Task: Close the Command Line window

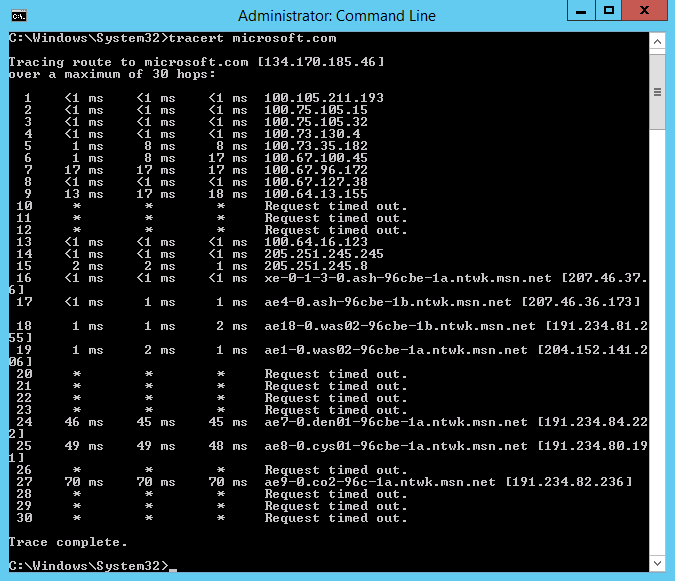Action: pyautogui.click(x=644, y=10)
